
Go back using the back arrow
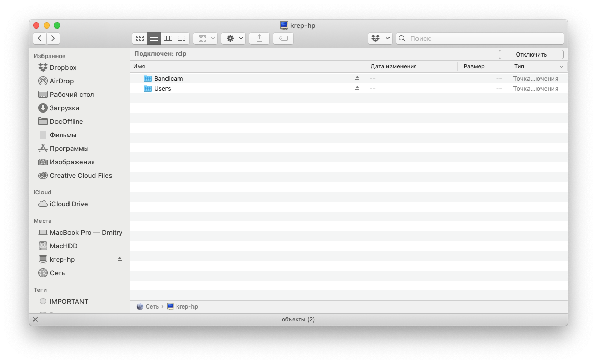pyautogui.click(x=40, y=38)
